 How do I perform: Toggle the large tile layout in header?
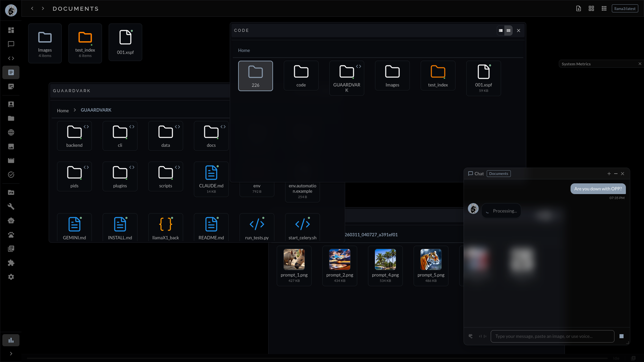click(x=591, y=9)
